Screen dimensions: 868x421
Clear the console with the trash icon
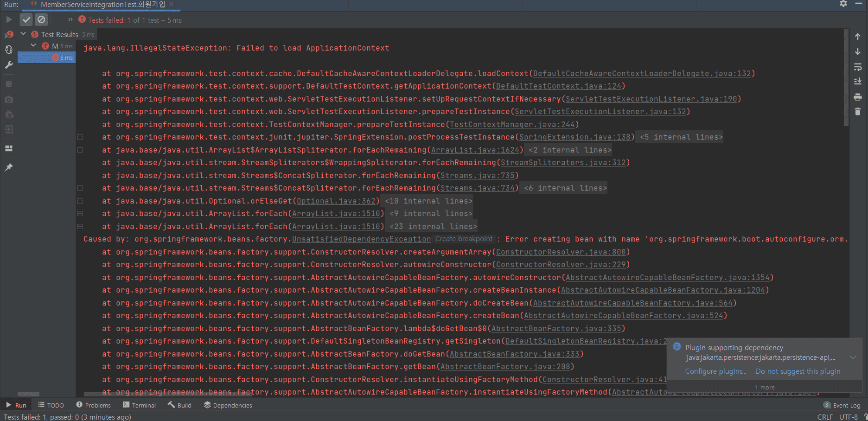pyautogui.click(x=858, y=112)
